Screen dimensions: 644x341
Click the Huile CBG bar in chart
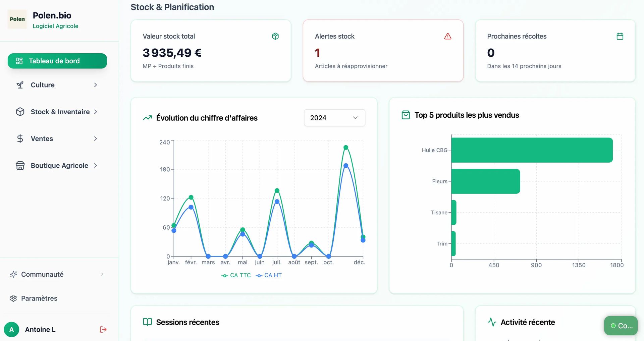(x=532, y=150)
